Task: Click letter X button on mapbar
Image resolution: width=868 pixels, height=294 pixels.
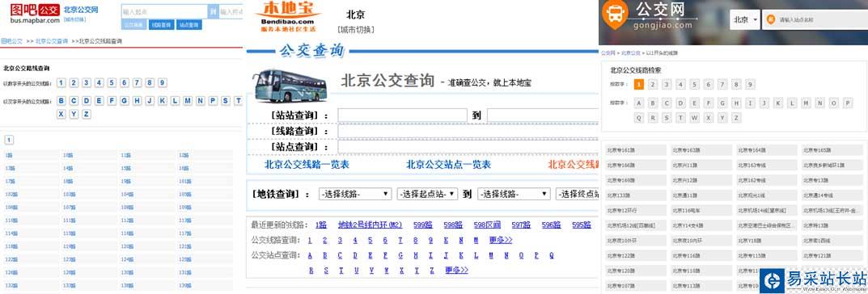Action: click(x=61, y=114)
